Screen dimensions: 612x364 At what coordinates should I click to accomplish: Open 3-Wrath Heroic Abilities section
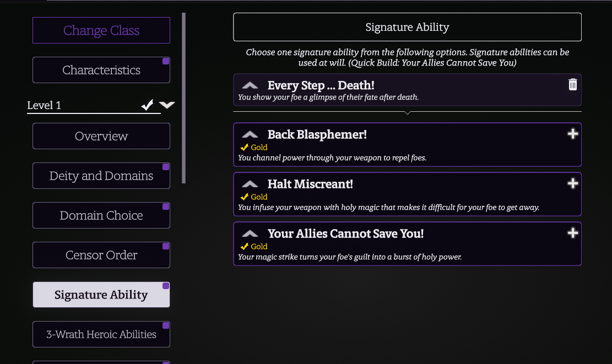pyautogui.click(x=101, y=334)
